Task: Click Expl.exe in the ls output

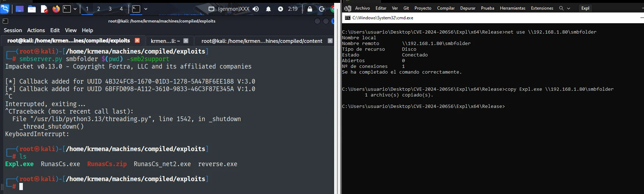Action: pos(19,164)
